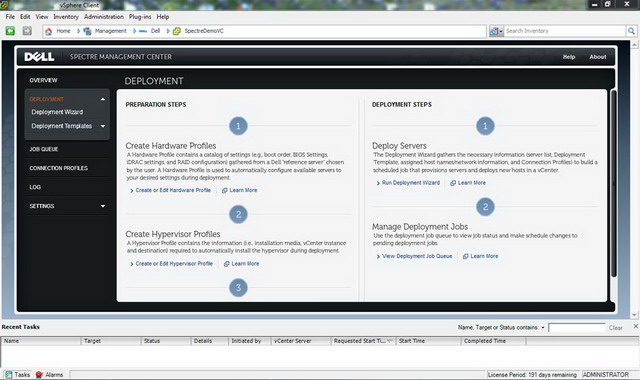This screenshot has height=380, width=640.
Task: Close the Recent Tasks panel
Action: click(636, 327)
